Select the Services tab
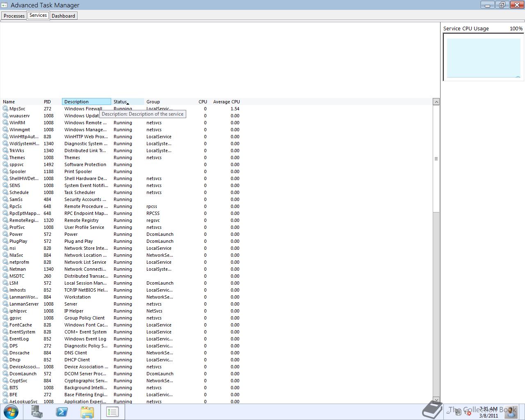This screenshot has width=525, height=420. click(38, 15)
